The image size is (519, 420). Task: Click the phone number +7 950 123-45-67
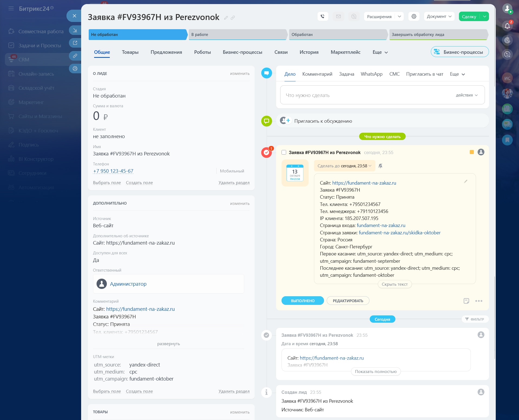coord(113,171)
